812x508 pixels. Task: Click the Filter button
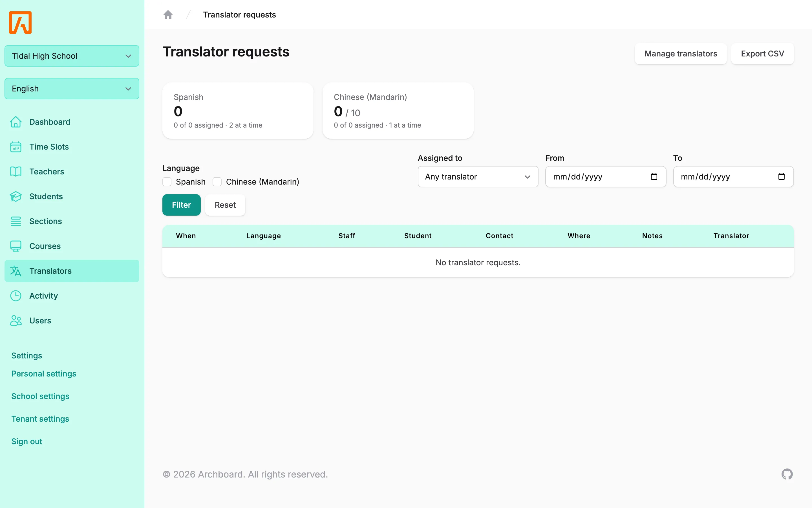coord(181,205)
